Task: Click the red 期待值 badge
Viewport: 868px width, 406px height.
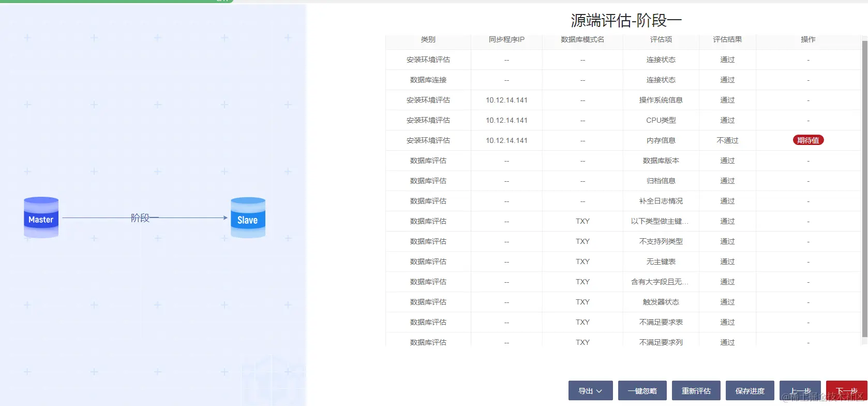Action: [x=808, y=140]
